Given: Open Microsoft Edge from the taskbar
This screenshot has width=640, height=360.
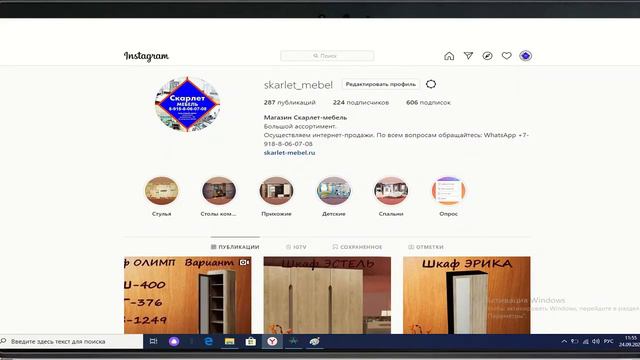Looking at the screenshot, I should [x=209, y=341].
